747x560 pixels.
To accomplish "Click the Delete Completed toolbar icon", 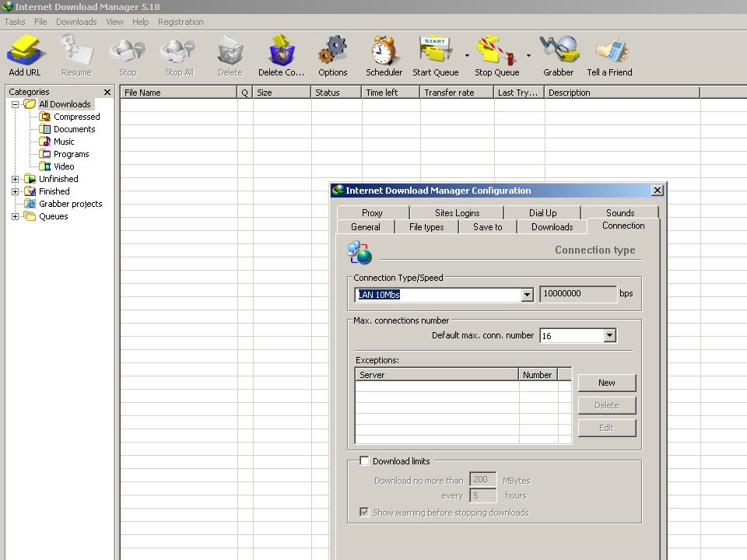I will click(282, 50).
